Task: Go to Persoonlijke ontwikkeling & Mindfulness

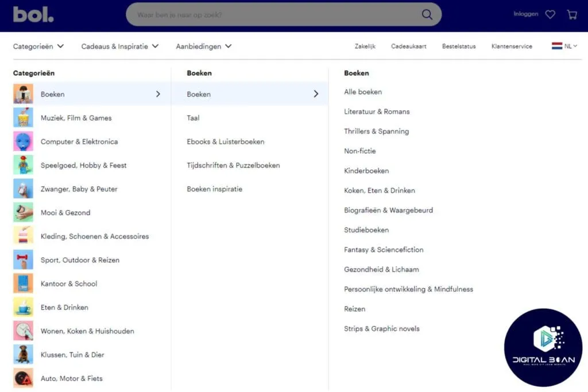Action: [409, 289]
